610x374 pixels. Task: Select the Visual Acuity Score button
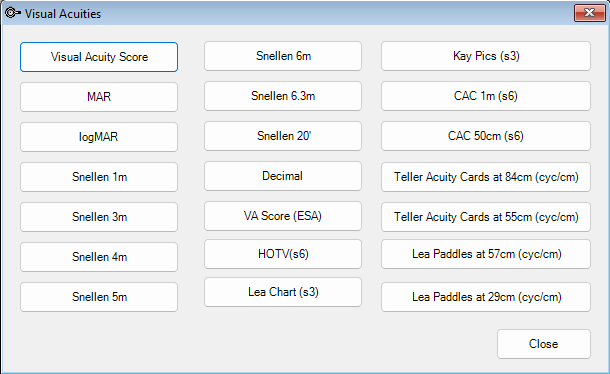[99, 57]
